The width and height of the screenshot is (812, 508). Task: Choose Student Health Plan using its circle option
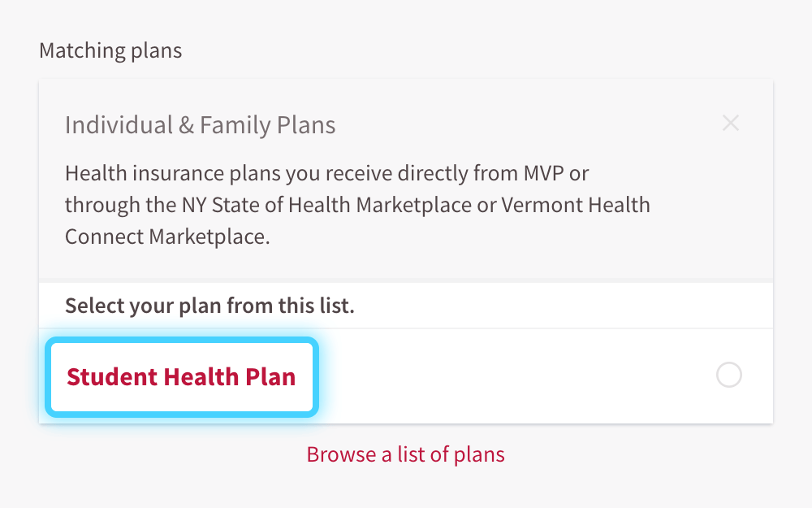coord(728,376)
